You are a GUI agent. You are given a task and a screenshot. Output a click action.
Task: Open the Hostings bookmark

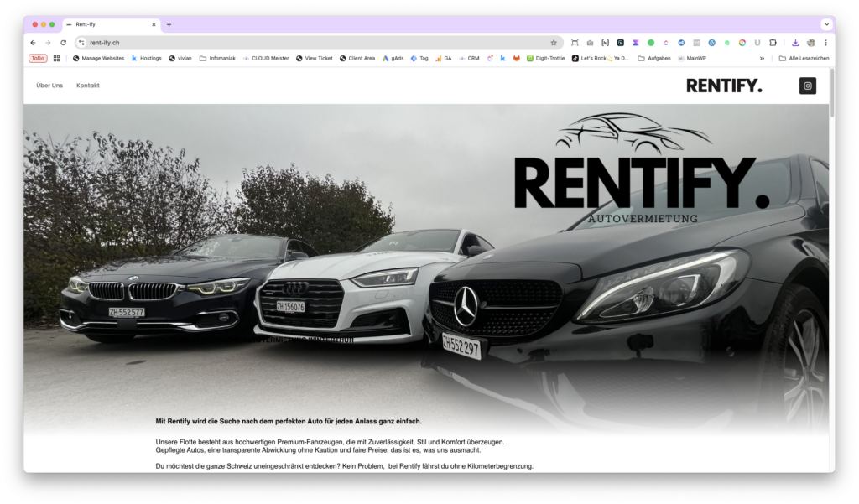[x=146, y=58]
